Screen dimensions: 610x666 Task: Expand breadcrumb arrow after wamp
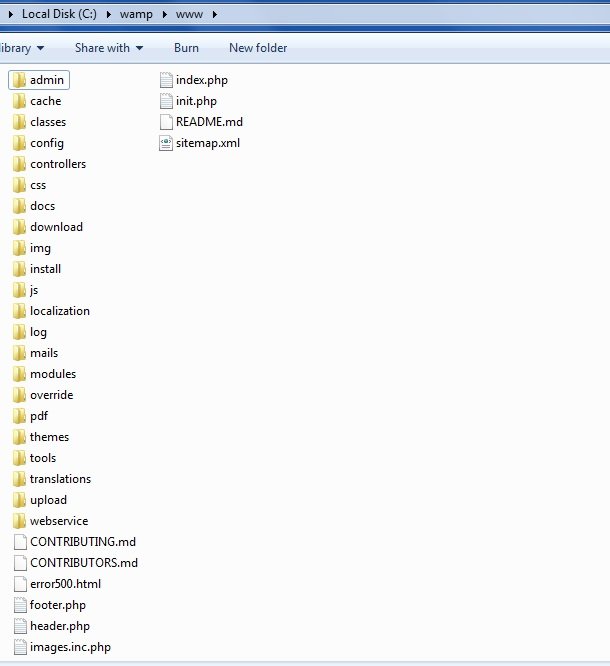[164, 14]
